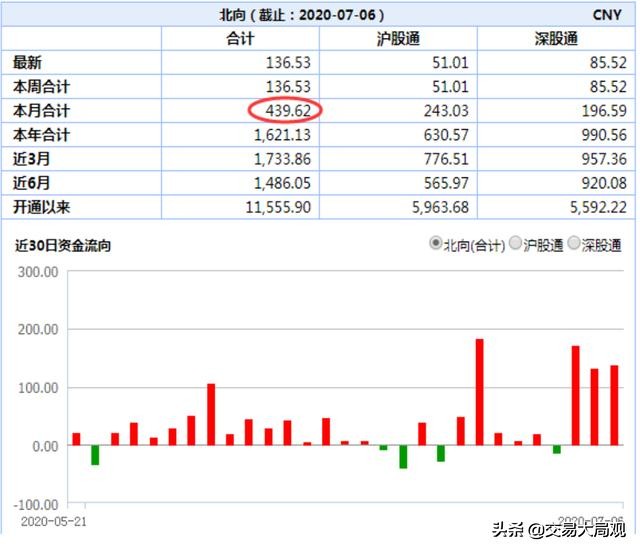
Task: Click the 5,963.68 value in 开通以来 row
Action: 440,207
